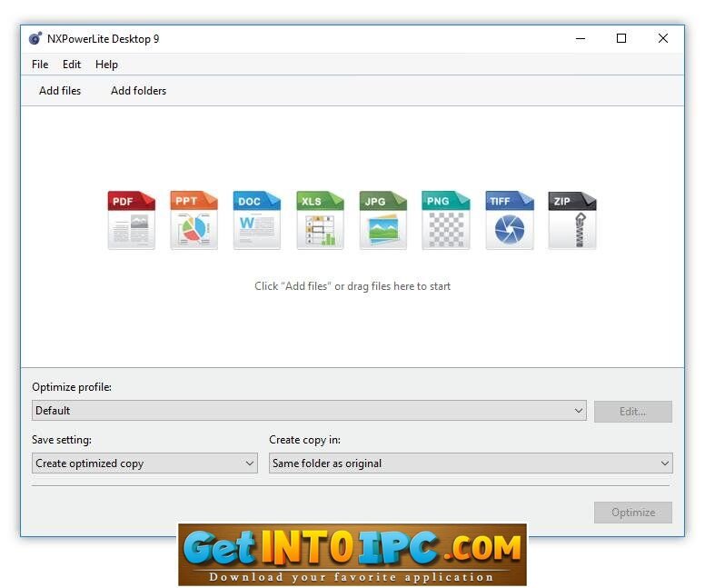Minimize the NXPowerLite window
The image size is (705, 588).
pyautogui.click(x=581, y=39)
